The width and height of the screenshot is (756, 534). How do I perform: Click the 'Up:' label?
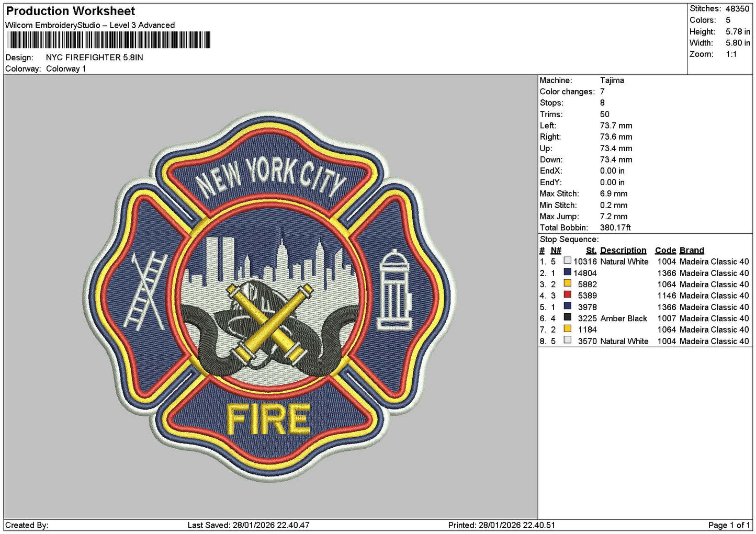coord(546,149)
